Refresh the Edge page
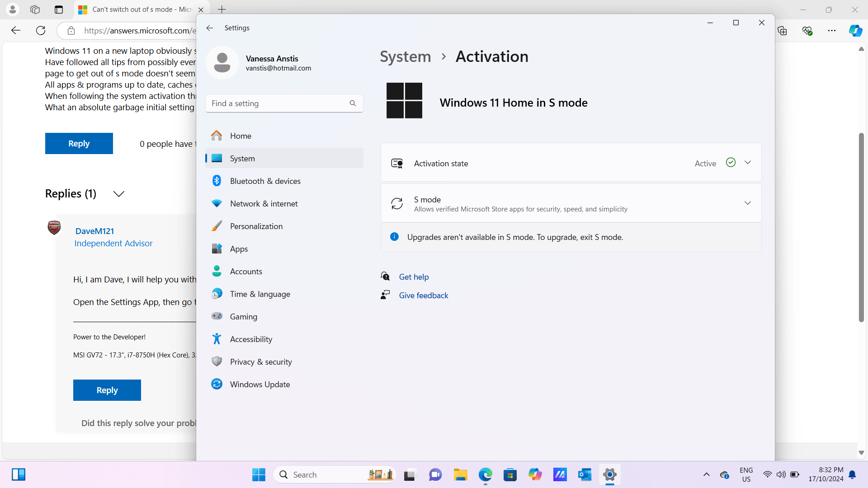The height and width of the screenshot is (488, 868). point(41,30)
